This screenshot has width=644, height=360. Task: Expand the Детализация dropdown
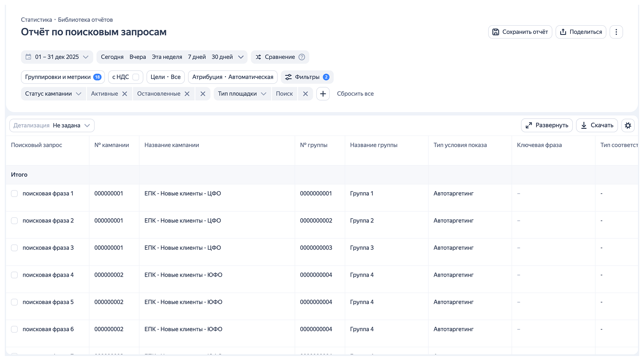(52, 125)
